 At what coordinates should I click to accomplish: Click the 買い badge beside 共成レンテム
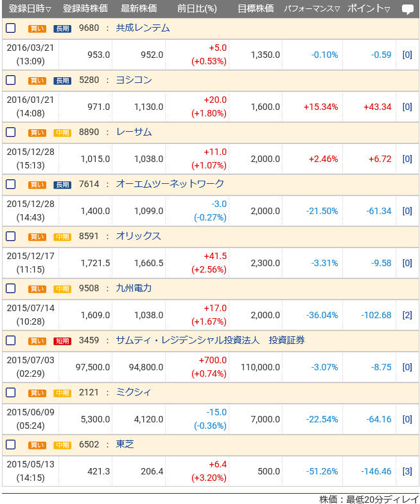[x=37, y=28]
